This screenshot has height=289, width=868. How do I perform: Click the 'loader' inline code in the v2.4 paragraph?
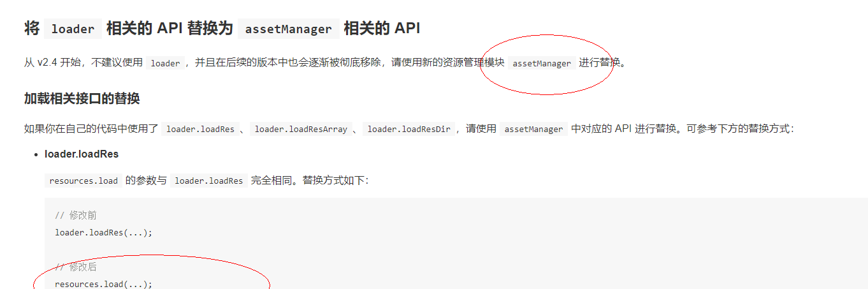pos(166,63)
